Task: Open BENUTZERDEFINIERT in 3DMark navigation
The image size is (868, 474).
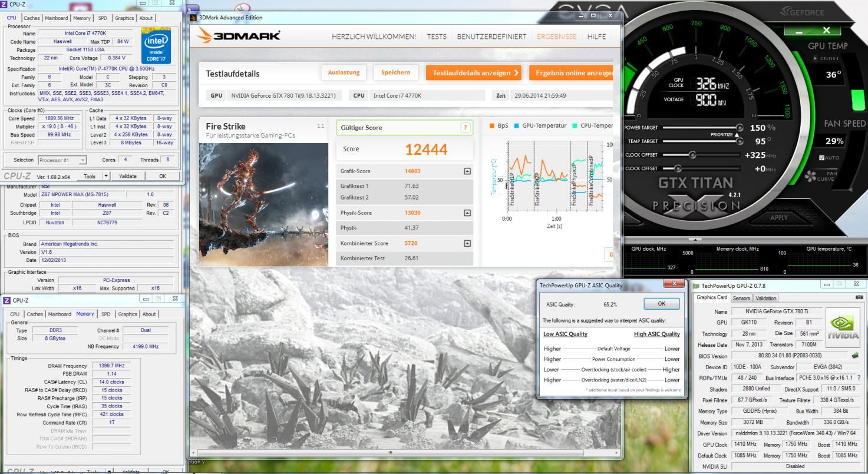Action: pyautogui.click(x=492, y=37)
